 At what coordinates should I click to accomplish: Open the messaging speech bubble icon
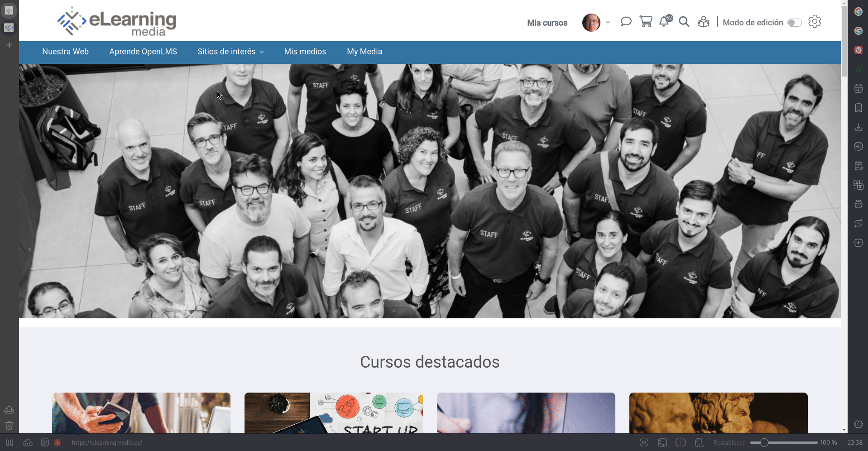tap(626, 22)
